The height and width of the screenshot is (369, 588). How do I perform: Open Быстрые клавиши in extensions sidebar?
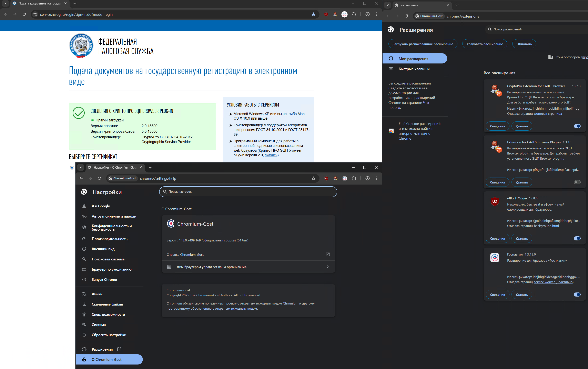click(414, 69)
